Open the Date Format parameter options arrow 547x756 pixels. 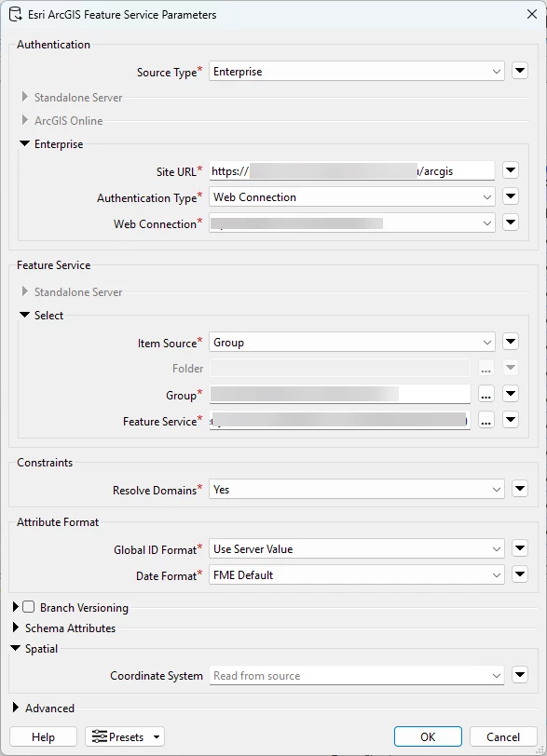point(519,574)
